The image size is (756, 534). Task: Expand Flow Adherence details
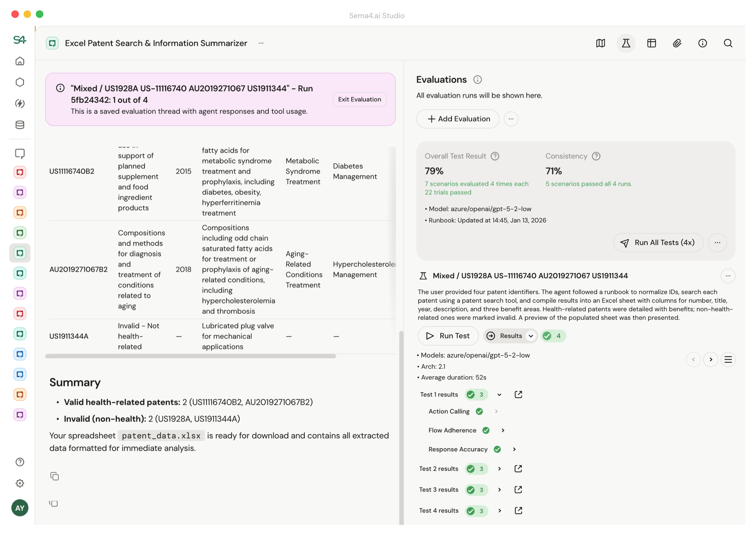coord(503,430)
